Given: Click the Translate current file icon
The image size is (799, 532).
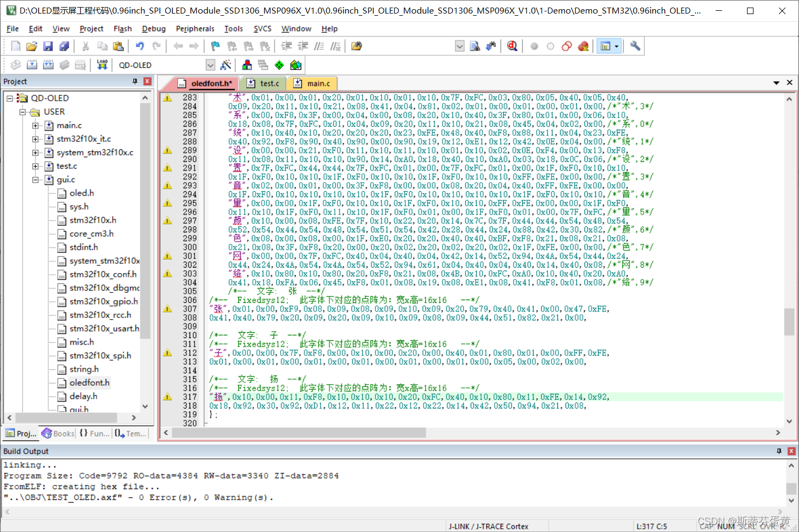Looking at the screenshot, I should (x=16, y=65).
